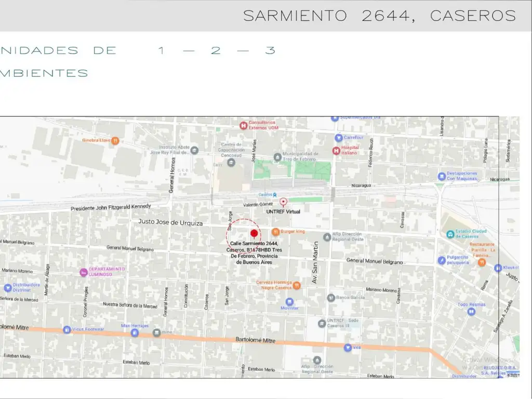Screen dimensions: 532x399
Task: Click the Max Herrajes store marker
Action: 135,332
